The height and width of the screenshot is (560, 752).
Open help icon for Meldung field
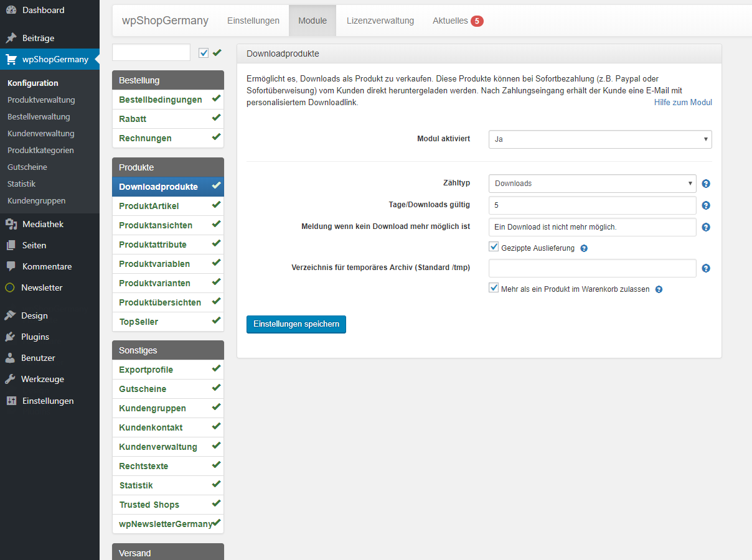[706, 227]
